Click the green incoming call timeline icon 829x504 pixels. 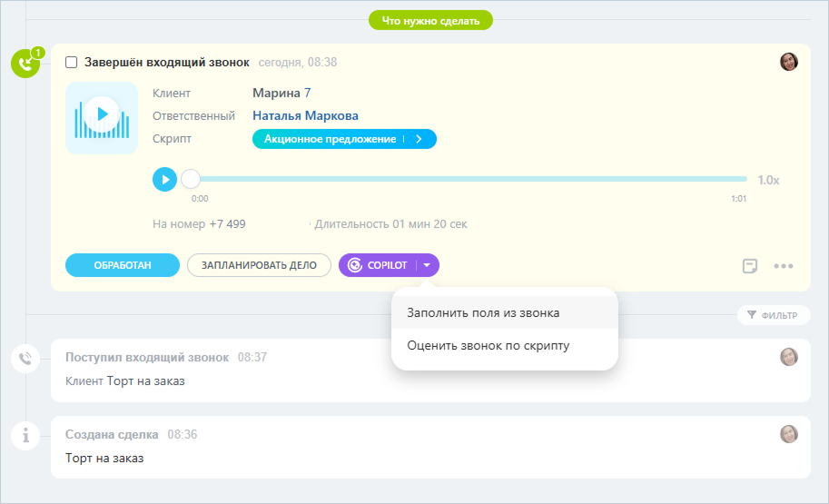pos(25,64)
